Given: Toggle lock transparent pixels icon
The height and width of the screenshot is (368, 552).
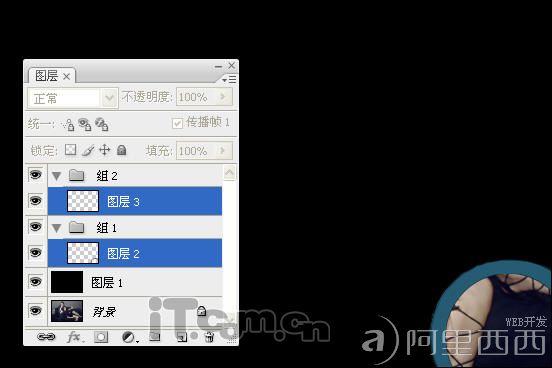Looking at the screenshot, I should [70, 150].
